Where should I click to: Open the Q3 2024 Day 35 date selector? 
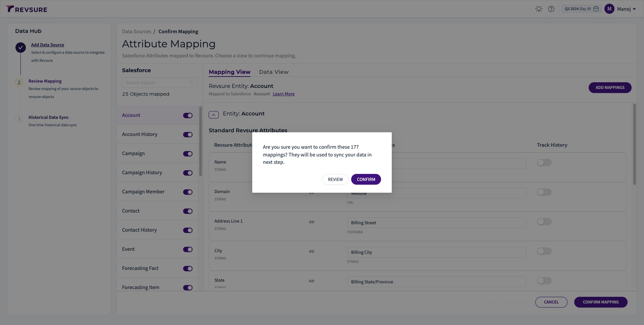[x=582, y=9]
